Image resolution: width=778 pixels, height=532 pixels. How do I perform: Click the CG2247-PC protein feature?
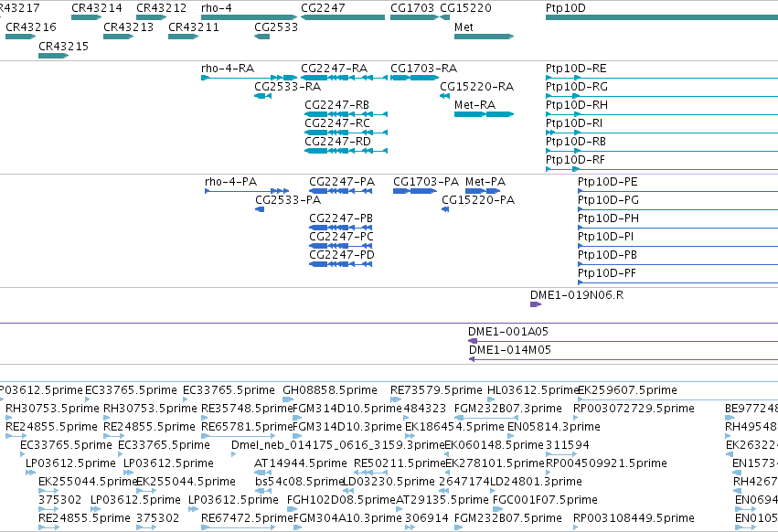click(x=341, y=246)
